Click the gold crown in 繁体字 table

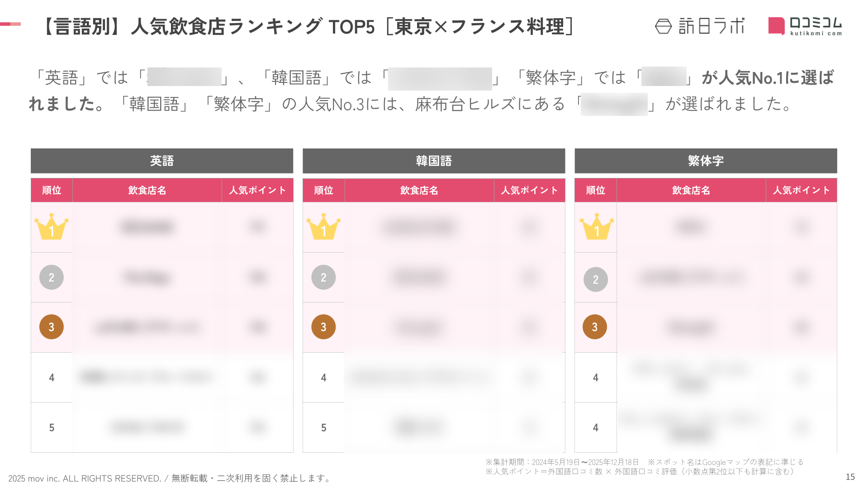[596, 227]
